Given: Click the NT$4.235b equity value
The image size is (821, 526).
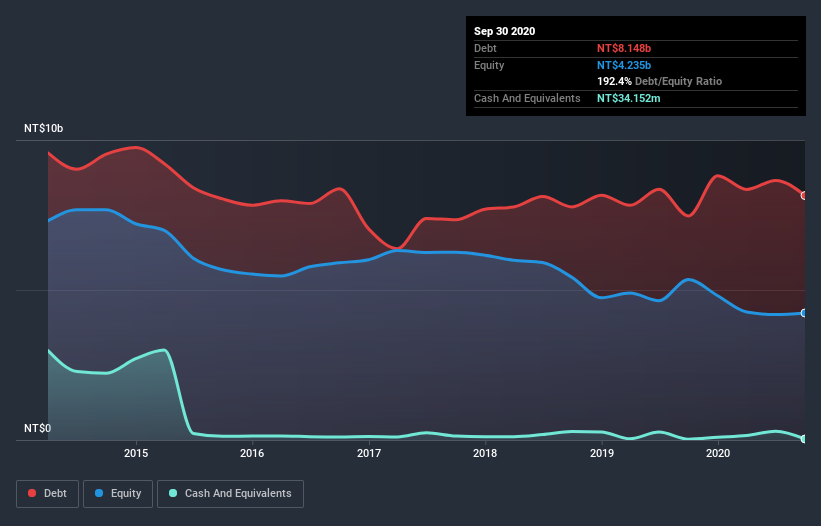Looking at the screenshot, I should 624,65.
